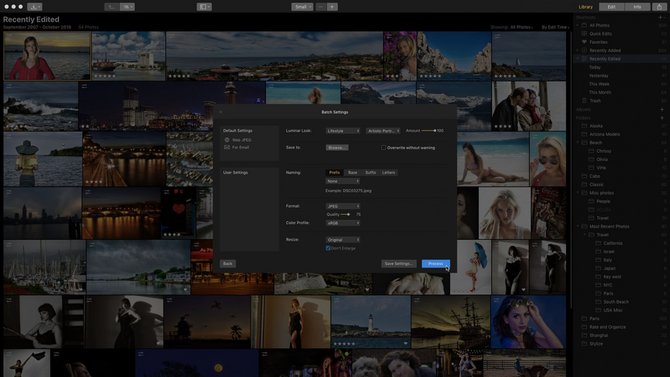Click the zoom-in plus button in toolbar
Screen dimensions: 670x377
click(x=332, y=7)
